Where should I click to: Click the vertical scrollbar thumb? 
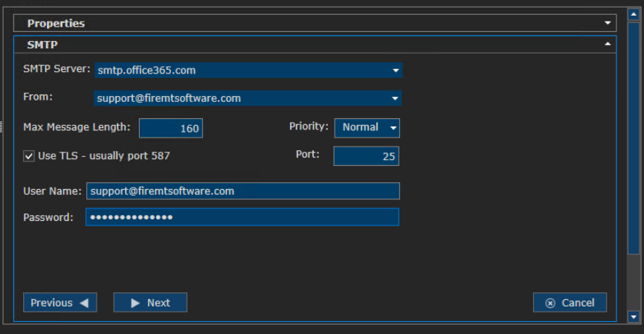click(634, 138)
